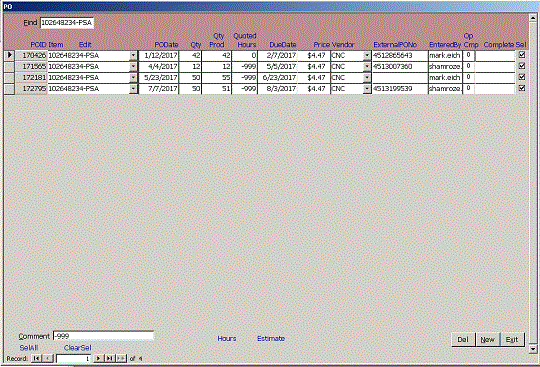Toggle Sel checkbox for POID 172795

(522, 88)
